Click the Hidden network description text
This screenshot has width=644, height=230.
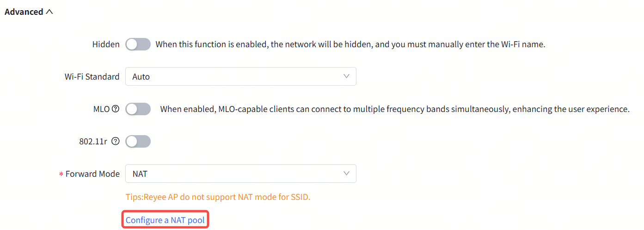tap(350, 44)
